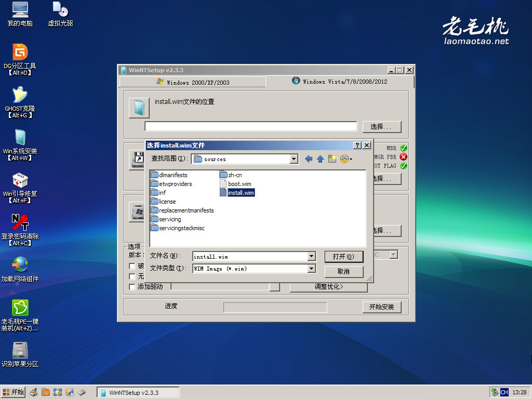Viewport: 532px width, 399px height.
Task: Select the install.wim file
Action: click(x=237, y=193)
